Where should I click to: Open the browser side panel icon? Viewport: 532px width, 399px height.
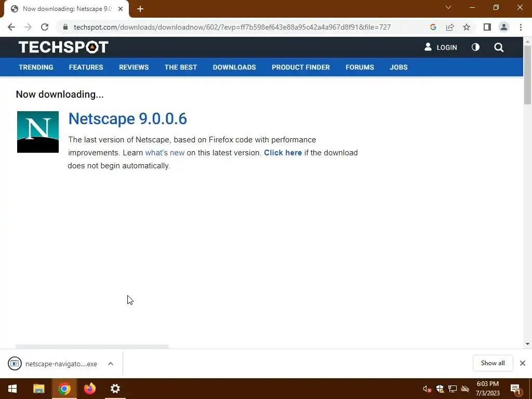[x=487, y=27]
